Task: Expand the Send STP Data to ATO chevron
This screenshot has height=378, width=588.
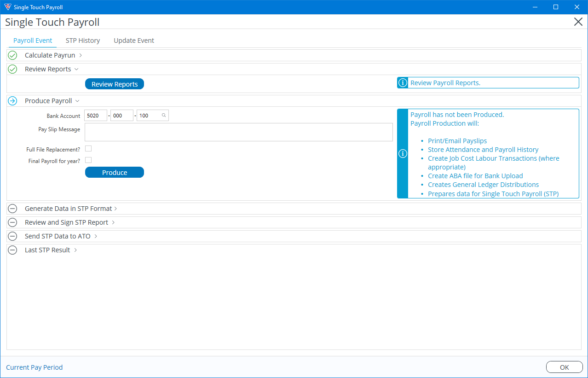Action: point(96,236)
